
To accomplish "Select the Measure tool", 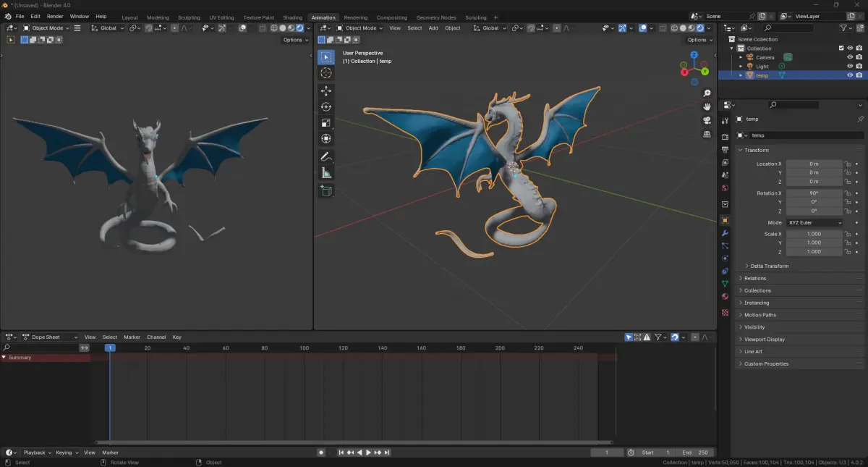I will pos(325,173).
